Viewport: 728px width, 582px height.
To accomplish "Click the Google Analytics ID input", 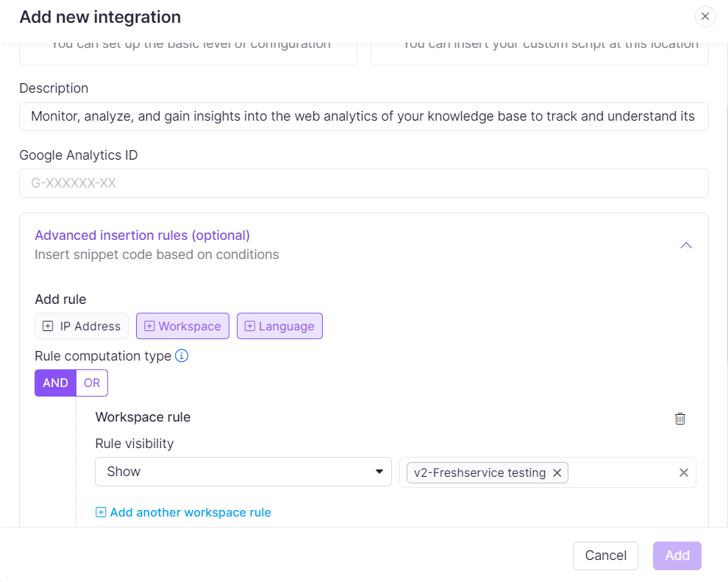I will point(363,183).
